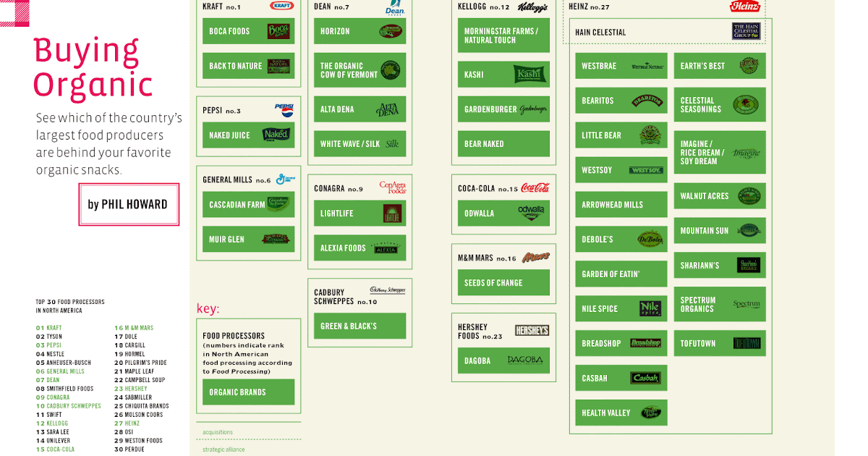
Task: Click the Heinz red logo
Action: coord(745,7)
